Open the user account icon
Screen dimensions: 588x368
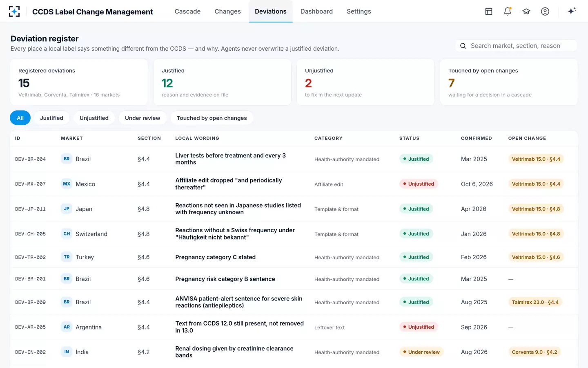[x=545, y=11]
